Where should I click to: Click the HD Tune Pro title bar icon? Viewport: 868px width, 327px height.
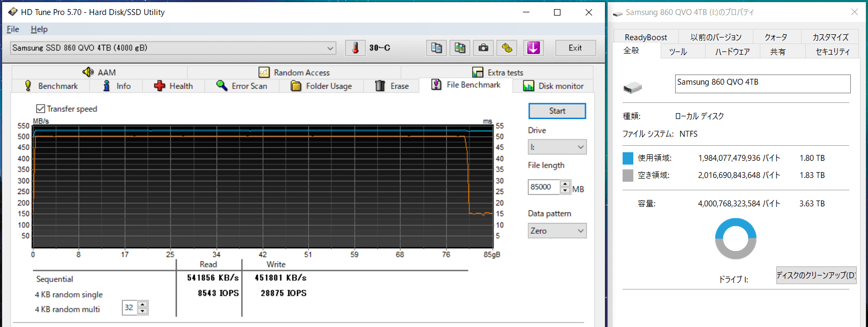[x=12, y=12]
